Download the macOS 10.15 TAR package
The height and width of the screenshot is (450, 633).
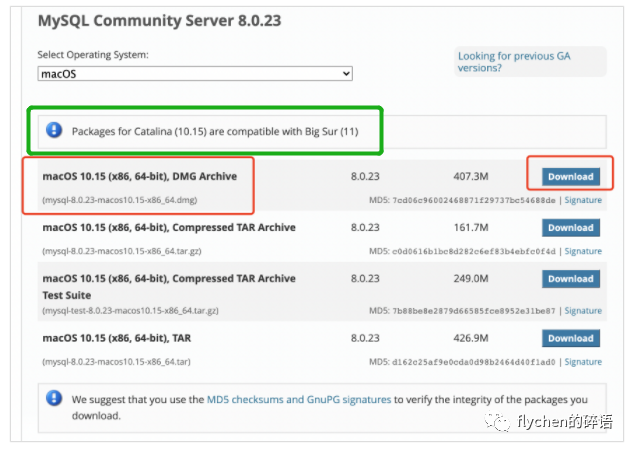(x=571, y=338)
